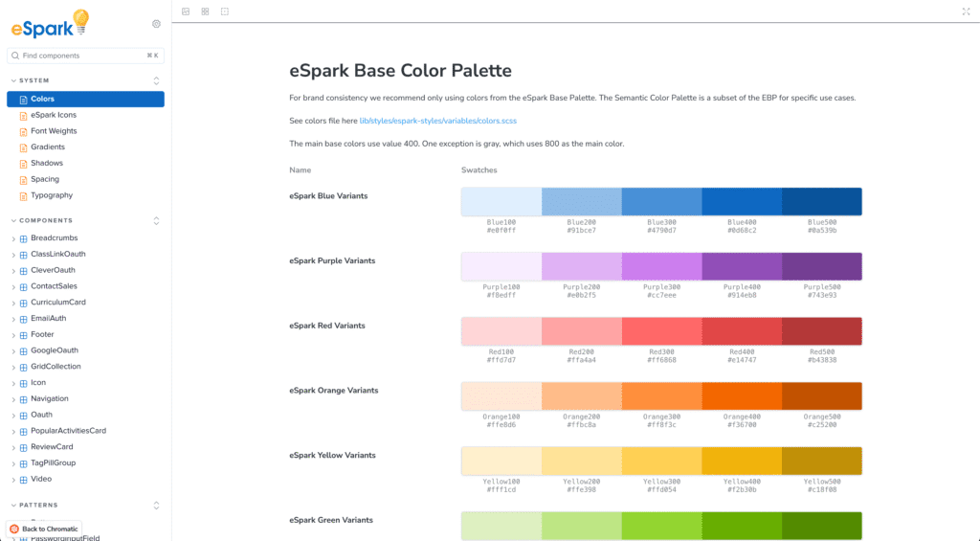
Task: Toggle image background toolbar icon
Action: tap(186, 11)
